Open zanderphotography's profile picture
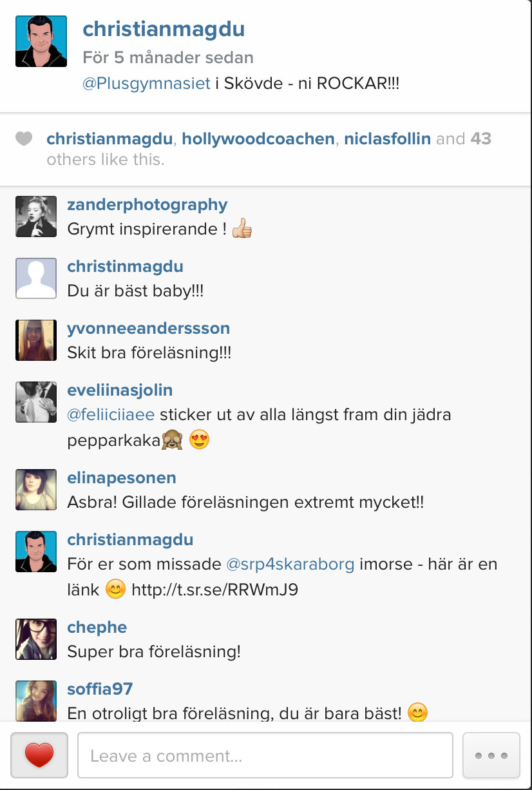The height and width of the screenshot is (790, 532). [x=36, y=216]
